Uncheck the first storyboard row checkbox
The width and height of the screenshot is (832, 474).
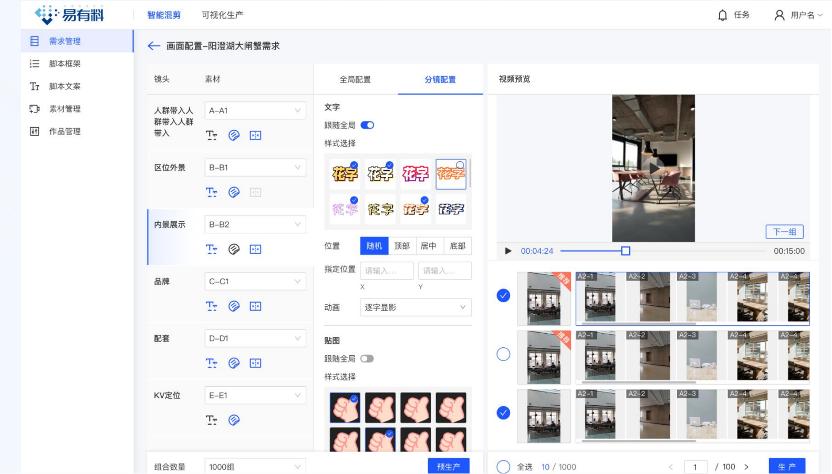click(x=503, y=296)
